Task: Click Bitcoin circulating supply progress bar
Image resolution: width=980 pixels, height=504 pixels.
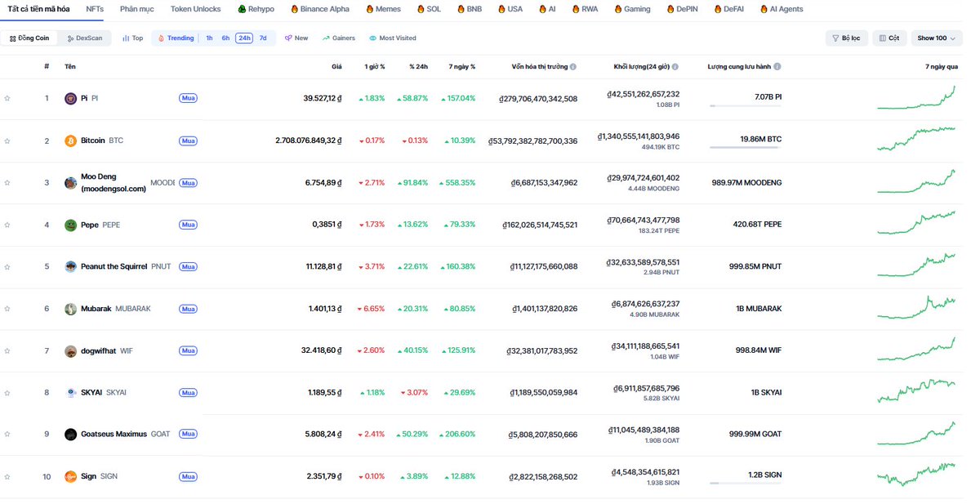Action: point(746,148)
